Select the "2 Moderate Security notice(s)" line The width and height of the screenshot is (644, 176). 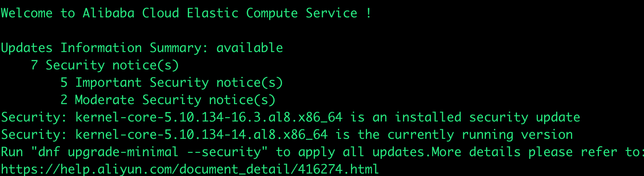tap(168, 100)
